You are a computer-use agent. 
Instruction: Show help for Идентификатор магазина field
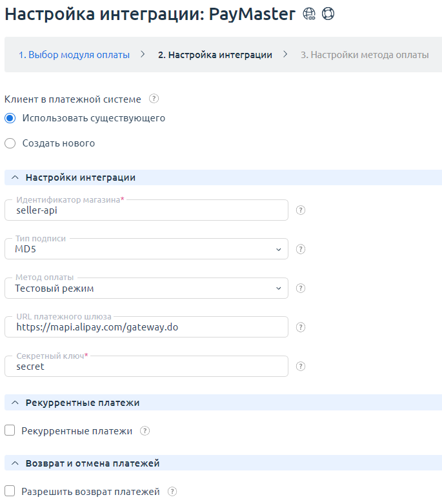[300, 210]
